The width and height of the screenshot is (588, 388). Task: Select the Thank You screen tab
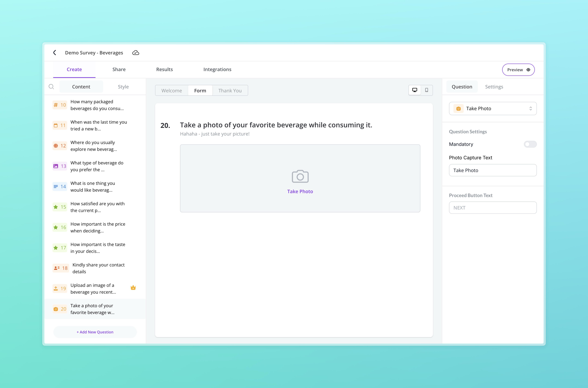coord(230,91)
